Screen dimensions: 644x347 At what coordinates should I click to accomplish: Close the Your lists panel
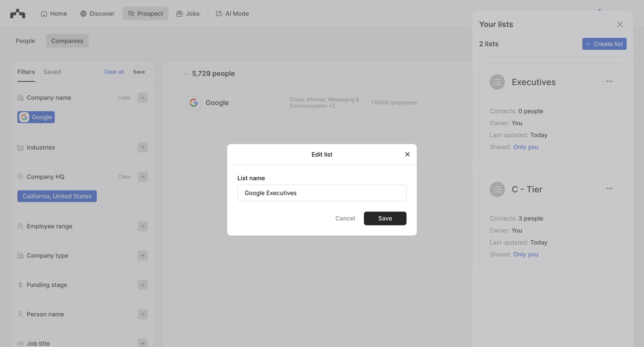[x=620, y=24]
